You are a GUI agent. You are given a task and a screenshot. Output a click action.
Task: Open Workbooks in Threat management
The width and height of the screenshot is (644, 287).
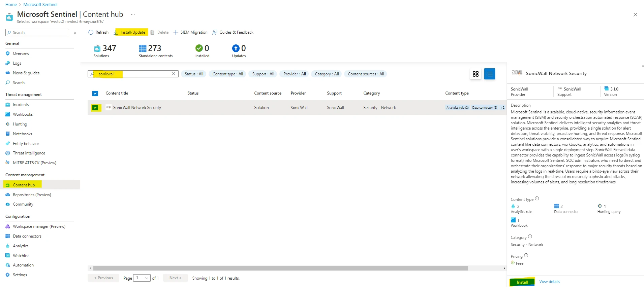point(23,114)
